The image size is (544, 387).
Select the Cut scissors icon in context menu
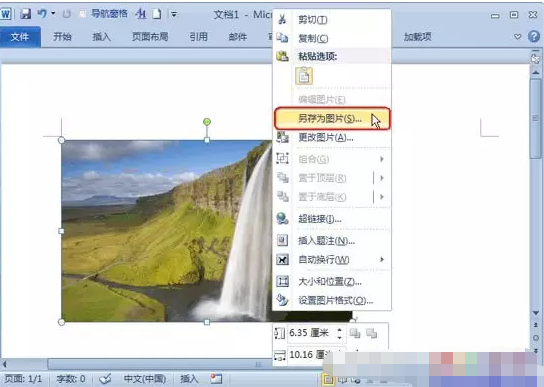(x=282, y=19)
